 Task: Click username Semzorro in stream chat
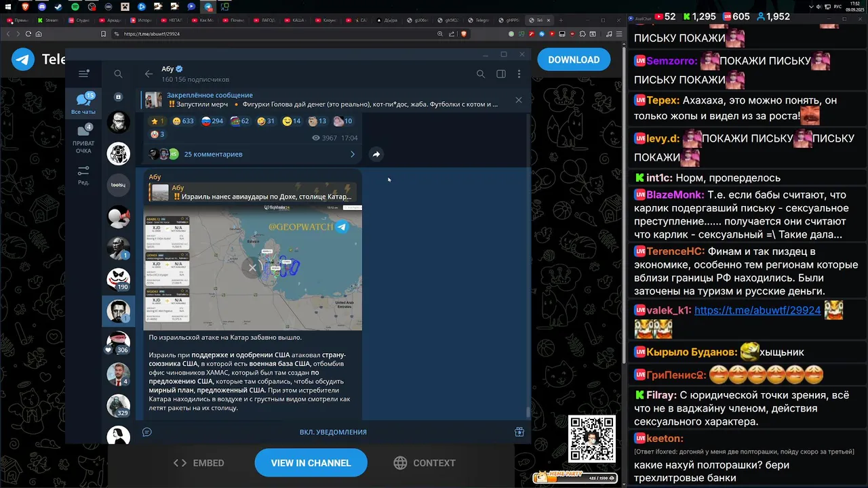pos(672,60)
